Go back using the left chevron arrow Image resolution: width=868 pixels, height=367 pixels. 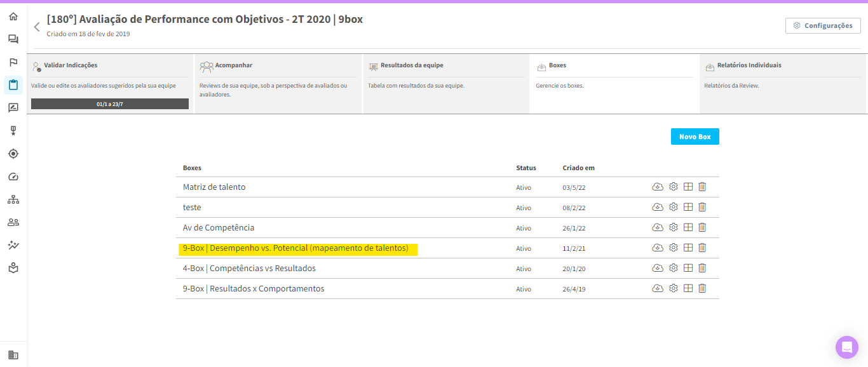[37, 27]
